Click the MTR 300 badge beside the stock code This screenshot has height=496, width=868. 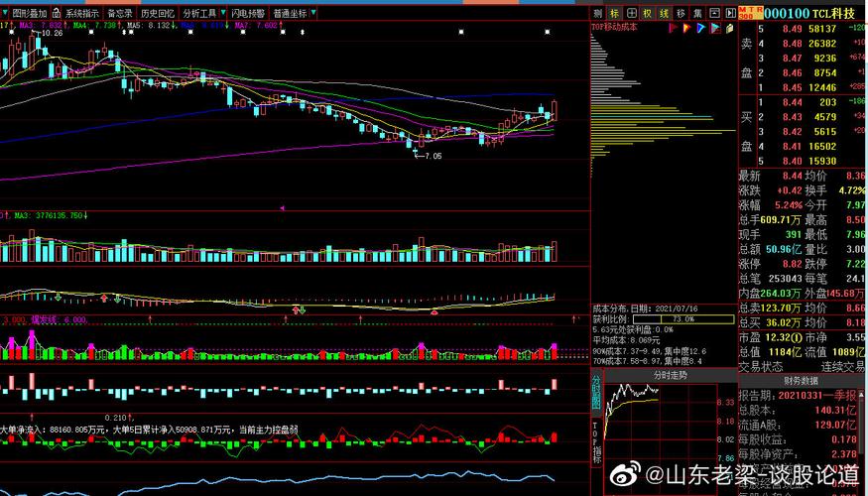tap(752, 13)
